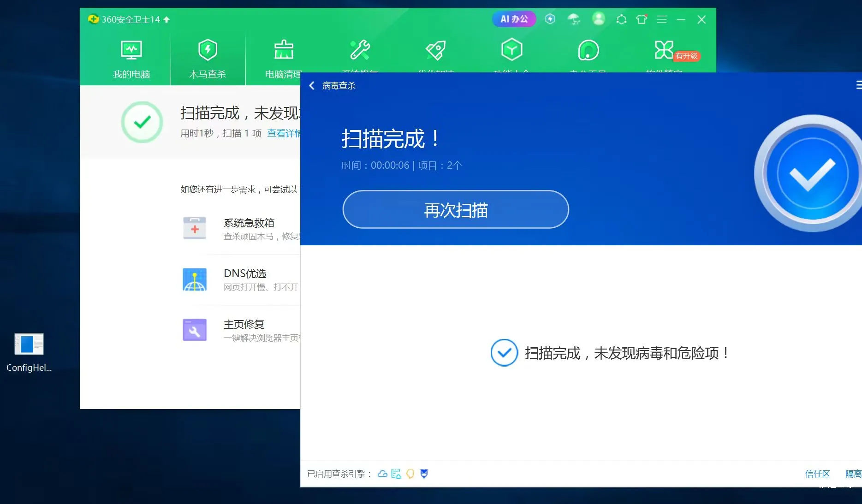Click the 主页修复 title text

pos(244,325)
